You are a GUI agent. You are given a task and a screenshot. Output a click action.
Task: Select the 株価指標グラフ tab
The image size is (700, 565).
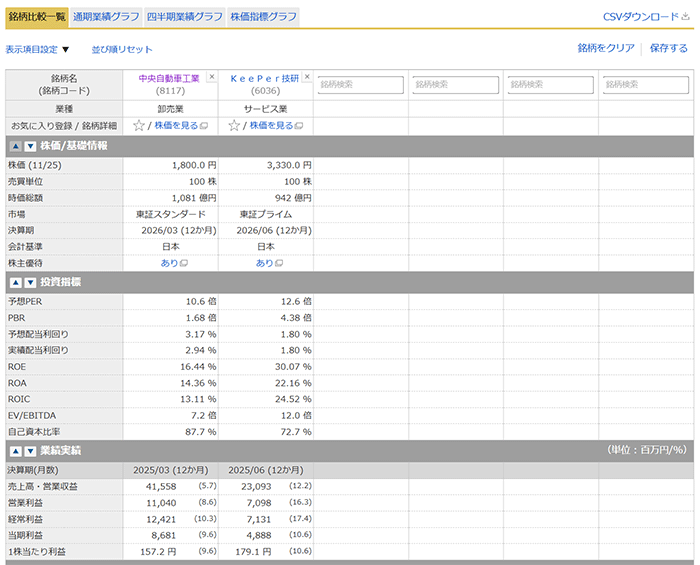pos(263,17)
